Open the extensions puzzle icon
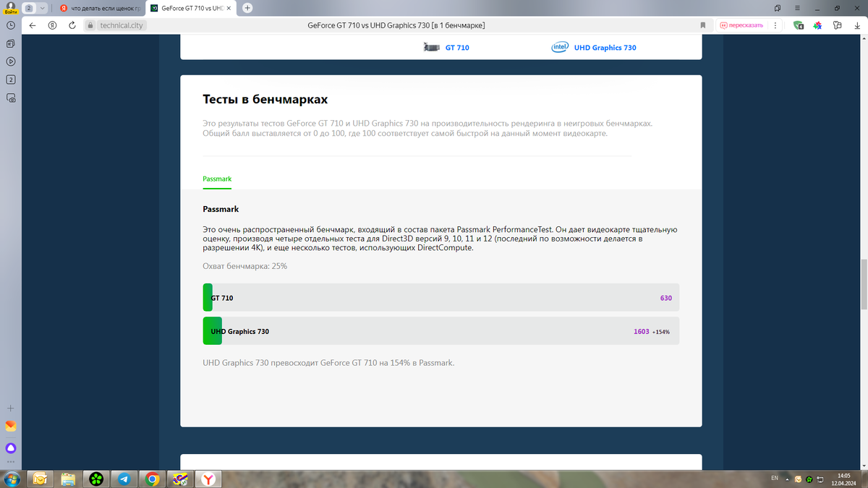 click(837, 25)
